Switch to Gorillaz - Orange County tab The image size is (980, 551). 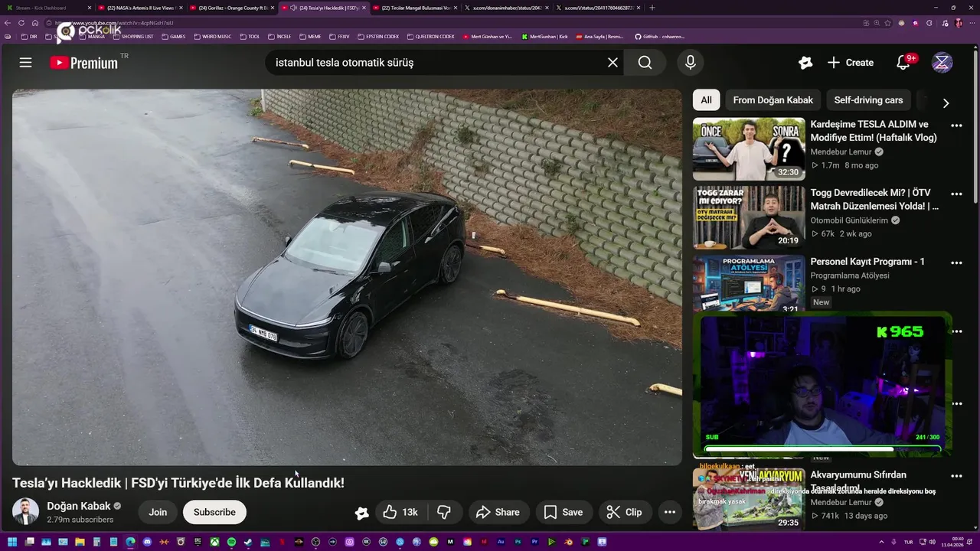(x=231, y=8)
